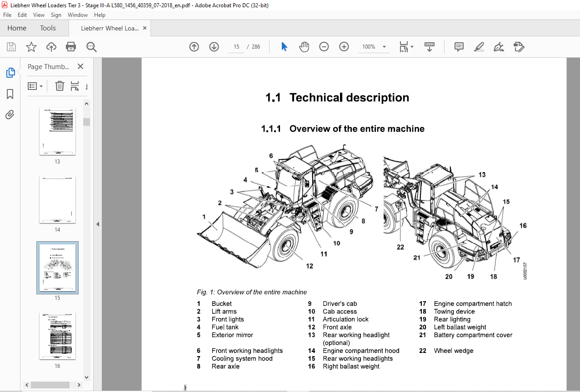Click the page number field showing 15
This screenshot has height=392, width=580.
tap(236, 47)
